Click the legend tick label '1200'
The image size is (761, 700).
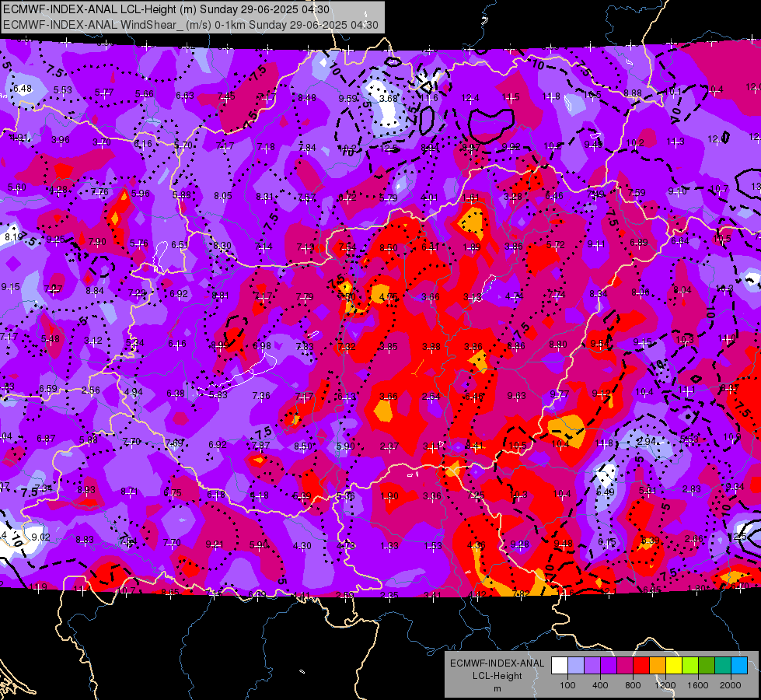pos(665,685)
